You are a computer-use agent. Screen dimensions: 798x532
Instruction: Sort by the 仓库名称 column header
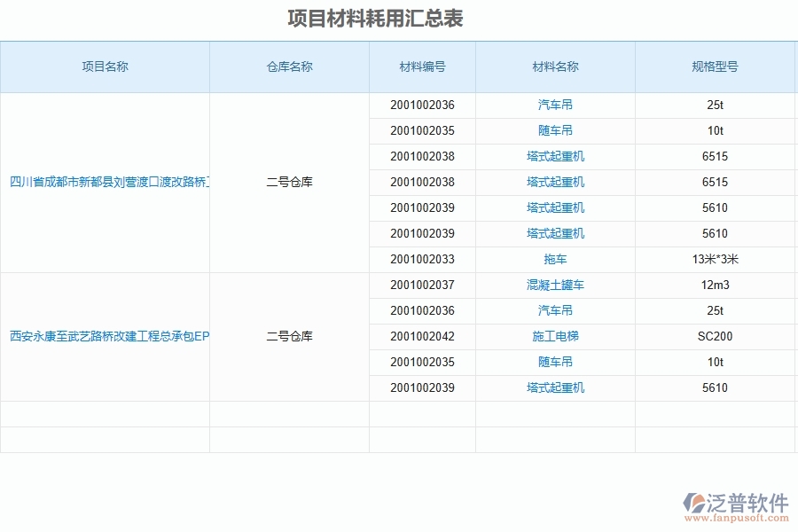[289, 66]
